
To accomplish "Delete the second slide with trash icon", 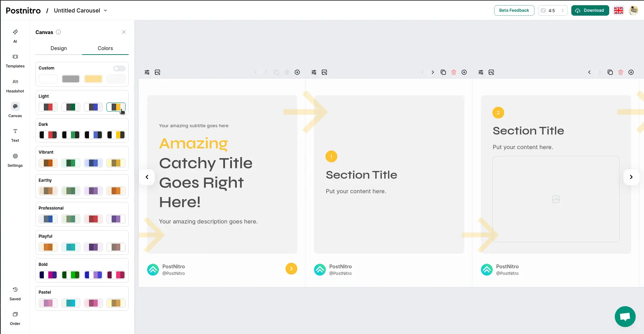I will pyautogui.click(x=453, y=72).
